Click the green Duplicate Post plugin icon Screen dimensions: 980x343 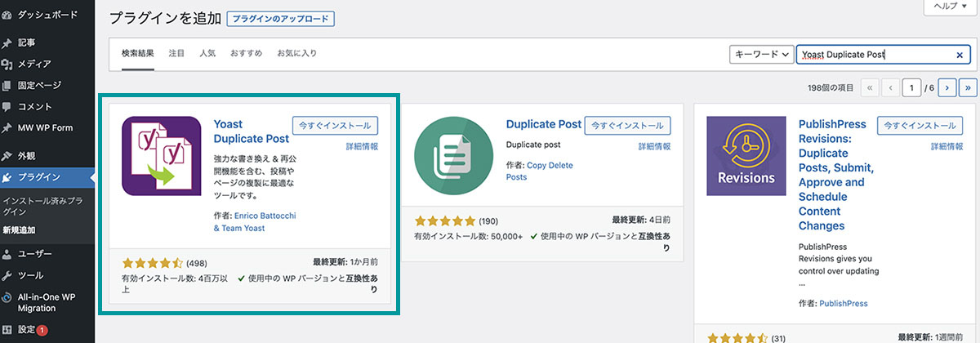454,156
